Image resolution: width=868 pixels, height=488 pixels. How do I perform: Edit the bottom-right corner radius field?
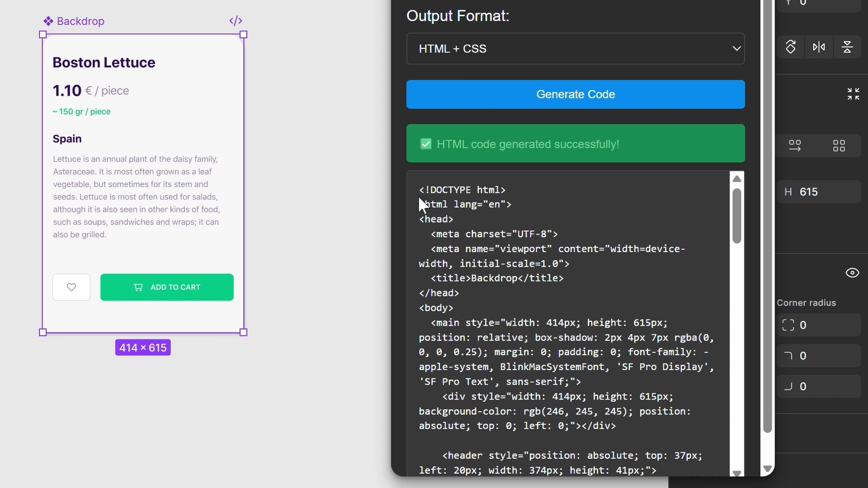tap(819, 387)
